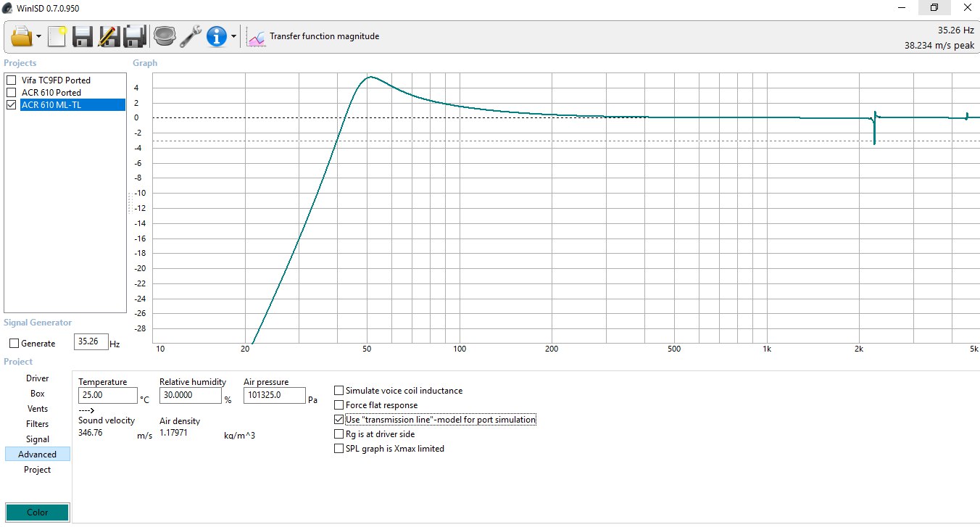The height and width of the screenshot is (527, 980).
Task: Enable Force flat response checkbox
Action: pyautogui.click(x=339, y=405)
